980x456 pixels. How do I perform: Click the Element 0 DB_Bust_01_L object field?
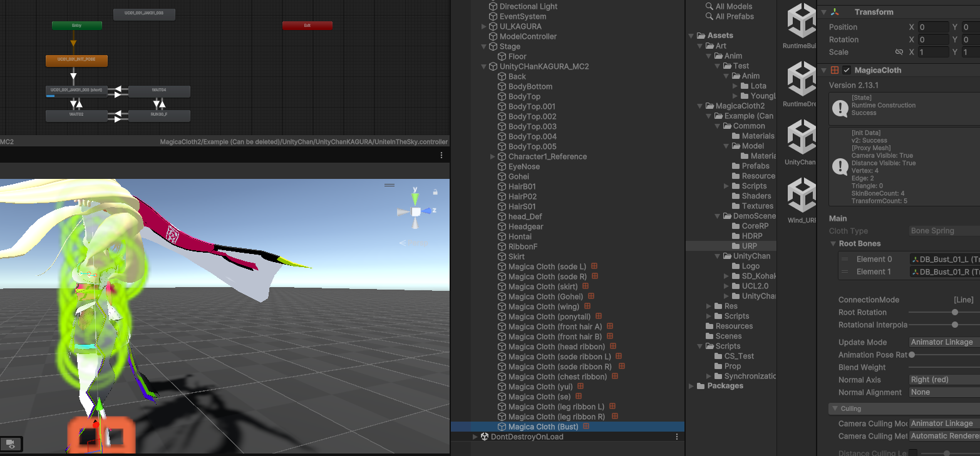[x=944, y=259]
